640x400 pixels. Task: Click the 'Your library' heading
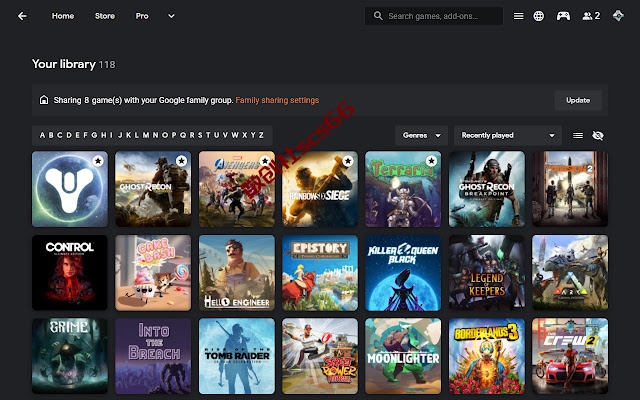pos(64,64)
